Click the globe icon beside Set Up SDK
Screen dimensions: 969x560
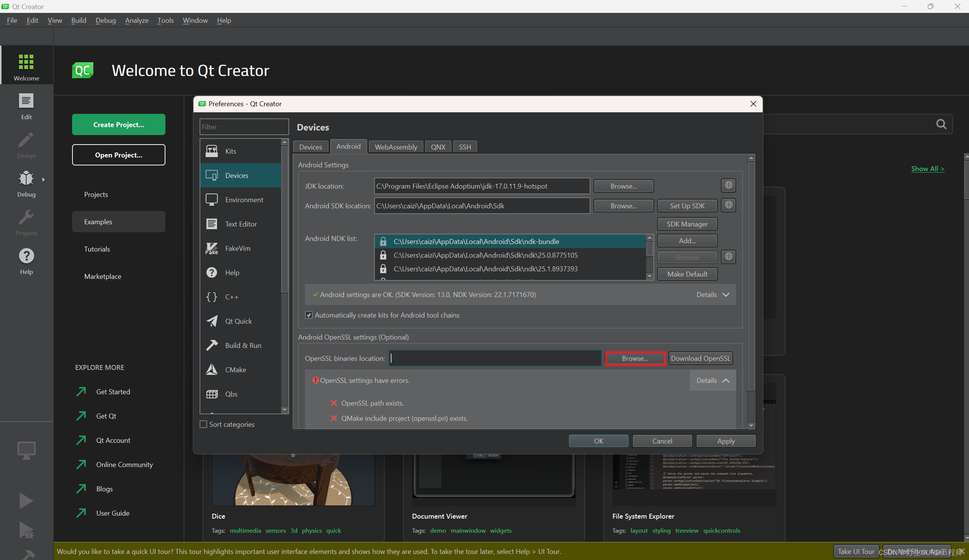click(x=728, y=205)
